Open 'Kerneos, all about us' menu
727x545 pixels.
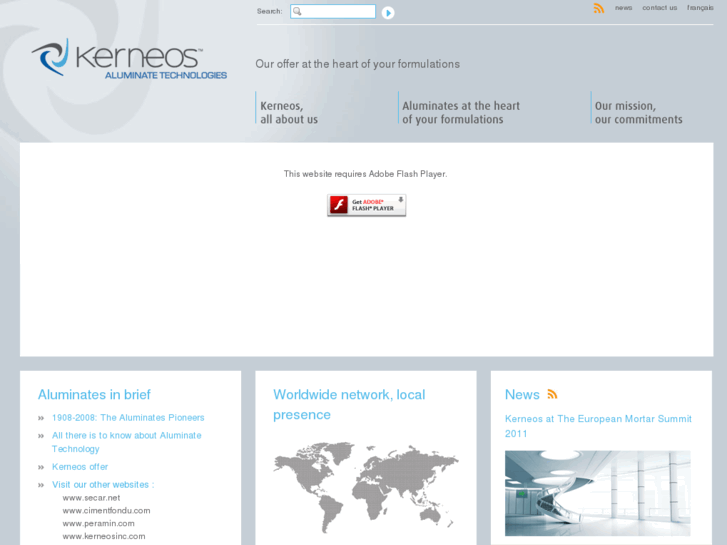(x=289, y=112)
